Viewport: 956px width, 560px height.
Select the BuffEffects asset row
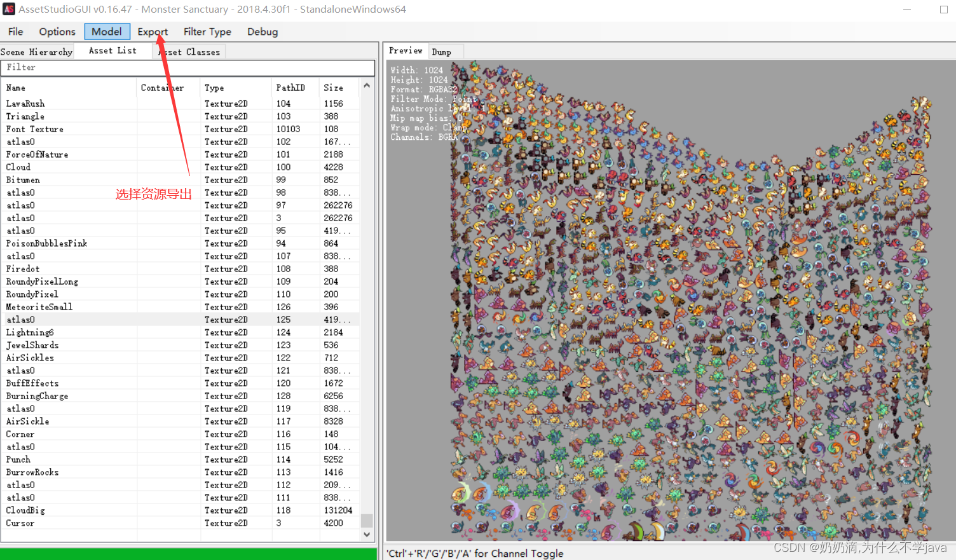click(181, 383)
